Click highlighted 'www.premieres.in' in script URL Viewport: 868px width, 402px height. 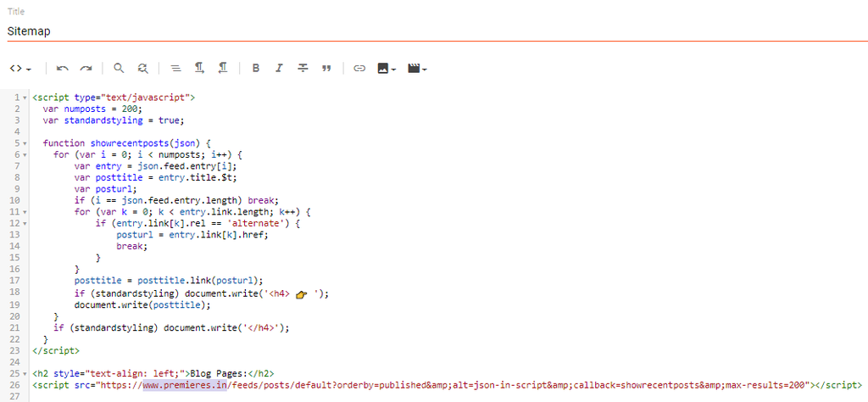pyautogui.click(x=185, y=385)
